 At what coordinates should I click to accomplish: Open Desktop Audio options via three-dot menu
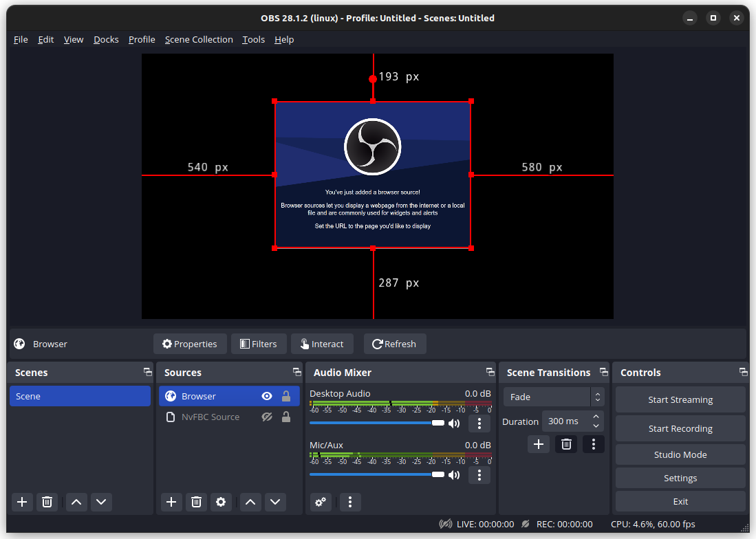[x=479, y=423]
